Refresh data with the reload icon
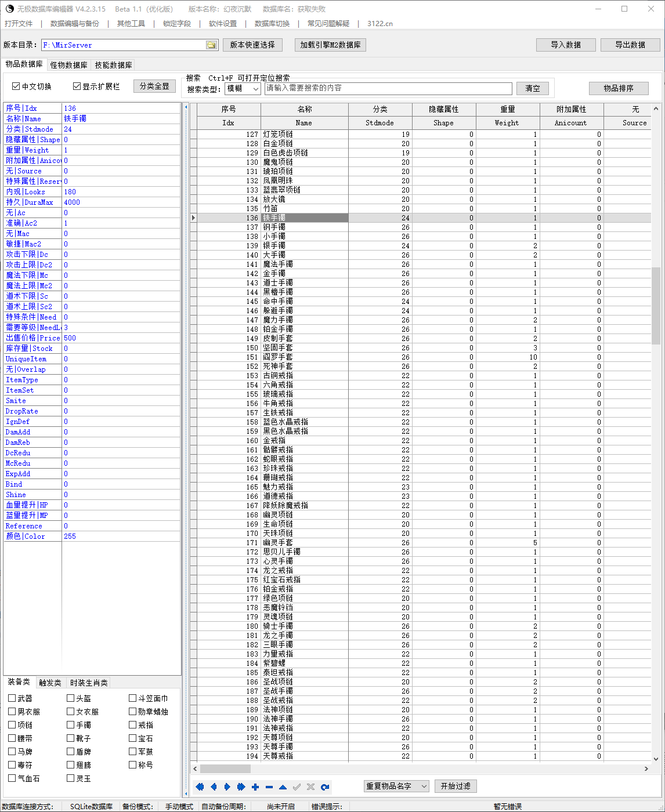 tap(325, 787)
